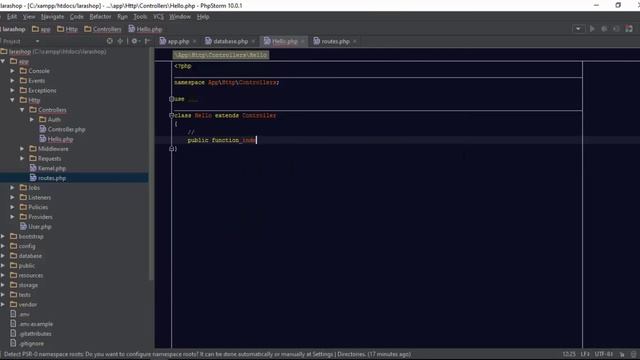Select the vendor folder

coord(23,304)
